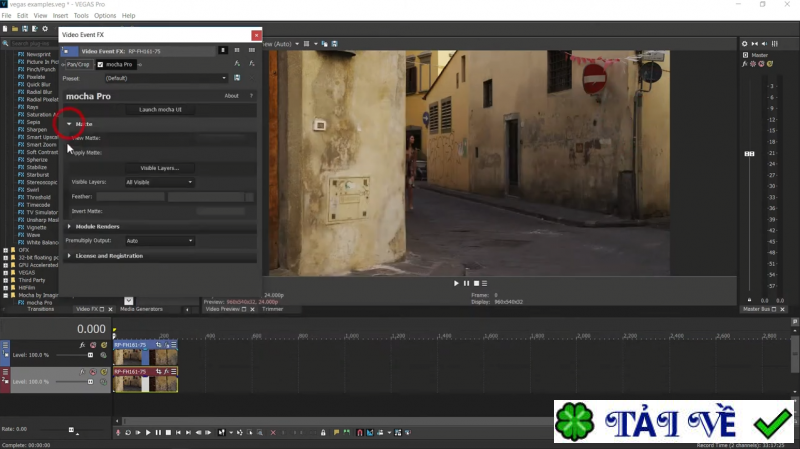Collapse the Matte section
The height and width of the screenshot is (449, 800).
[69, 124]
